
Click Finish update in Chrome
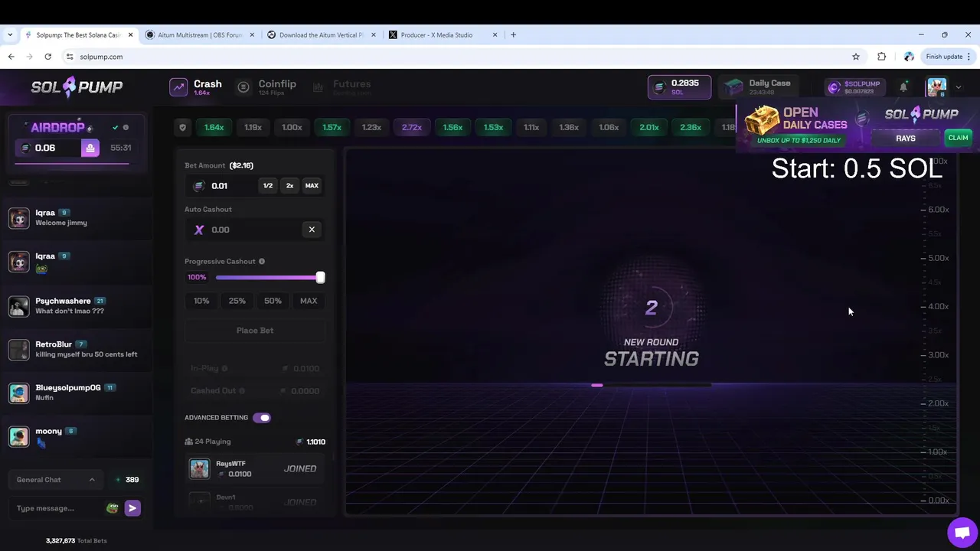tap(948, 57)
